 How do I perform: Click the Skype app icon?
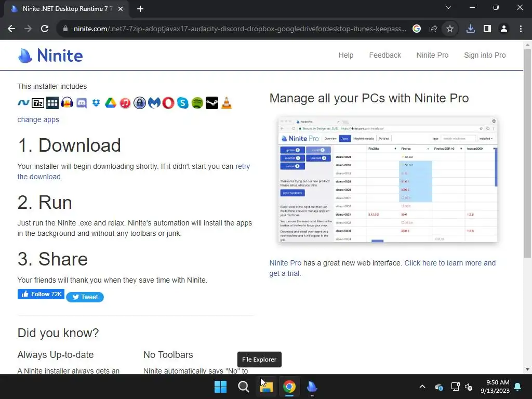183,102
